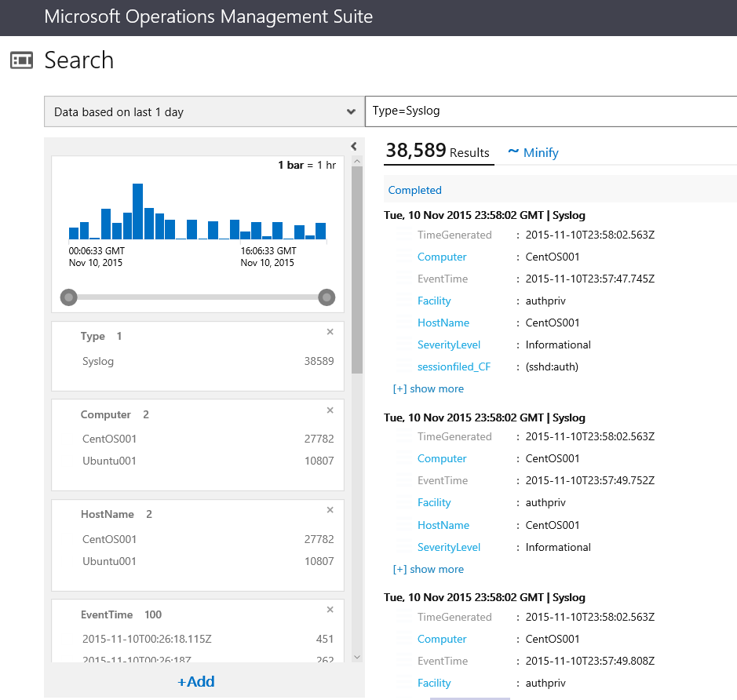Screen dimensions: 737x700
Task: Click HostName link in result with EventTime 23:57:49.752Z
Action: 443,525
